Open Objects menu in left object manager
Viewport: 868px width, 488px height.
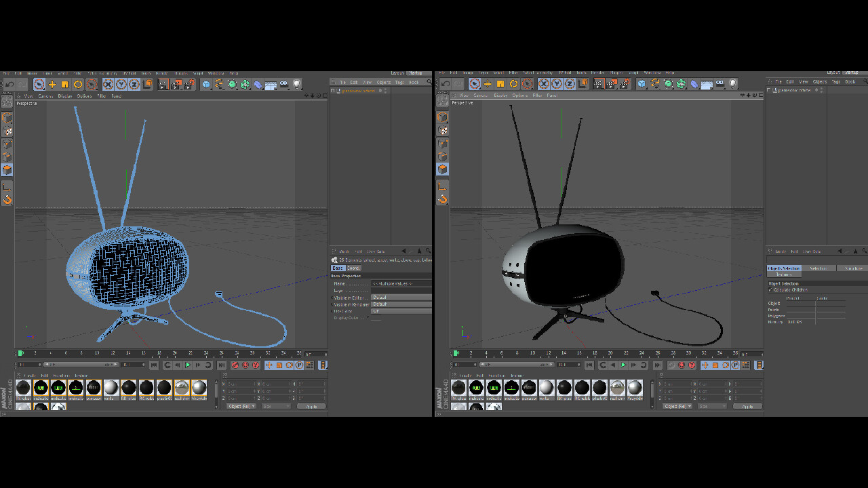pyautogui.click(x=384, y=83)
